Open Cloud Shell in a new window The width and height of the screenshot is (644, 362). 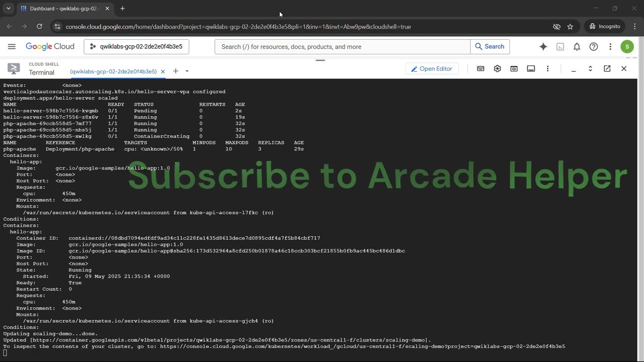point(607,69)
